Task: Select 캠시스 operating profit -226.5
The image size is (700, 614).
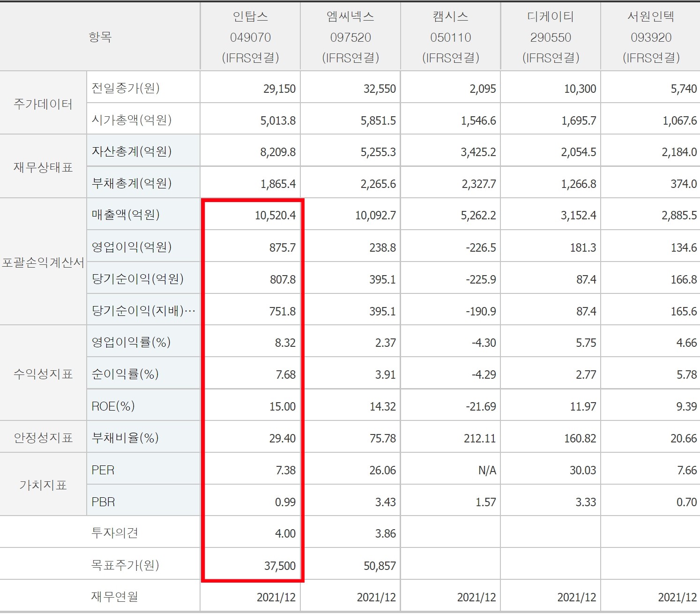Action: (481, 247)
